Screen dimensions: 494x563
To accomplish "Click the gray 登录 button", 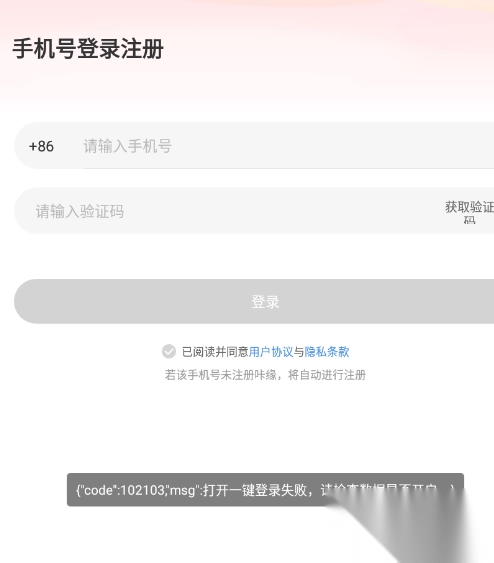I will [254, 301].
